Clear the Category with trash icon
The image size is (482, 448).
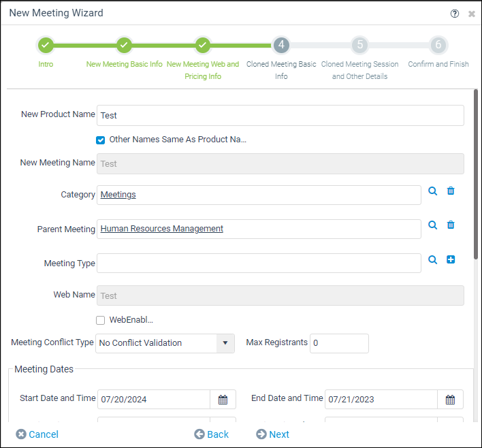(451, 191)
